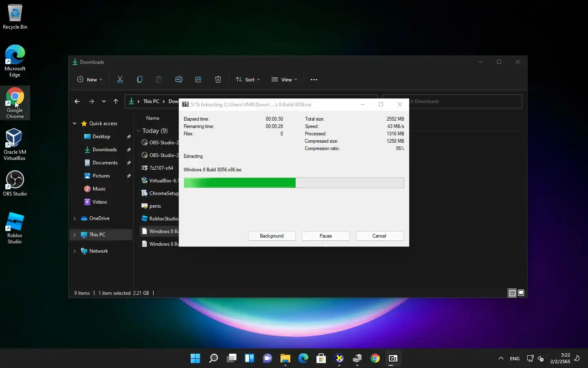This screenshot has height=368, width=588.
Task: Select Documents in Quick access
Action: 105,163
